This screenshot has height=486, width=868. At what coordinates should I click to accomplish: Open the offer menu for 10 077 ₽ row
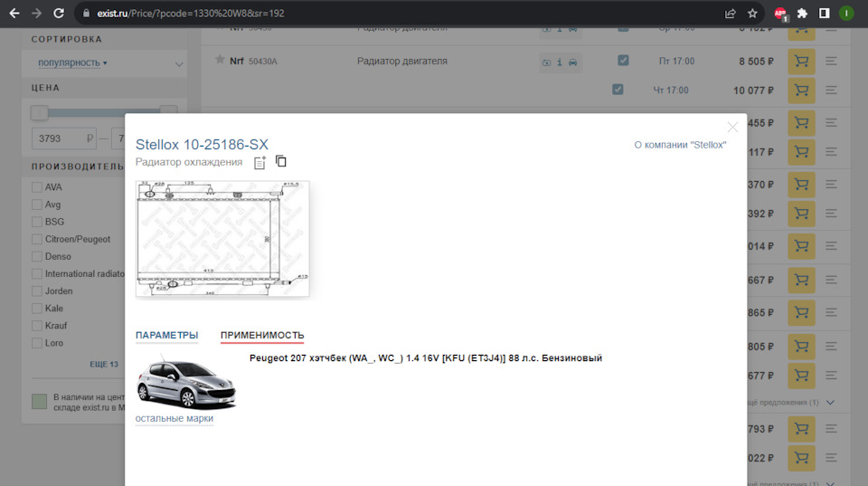pyautogui.click(x=831, y=90)
